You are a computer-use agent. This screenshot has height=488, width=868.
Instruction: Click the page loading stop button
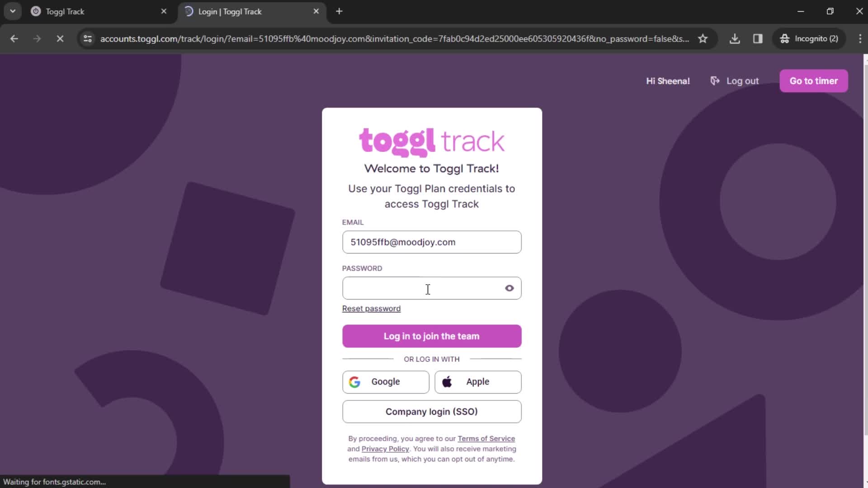pos(60,39)
